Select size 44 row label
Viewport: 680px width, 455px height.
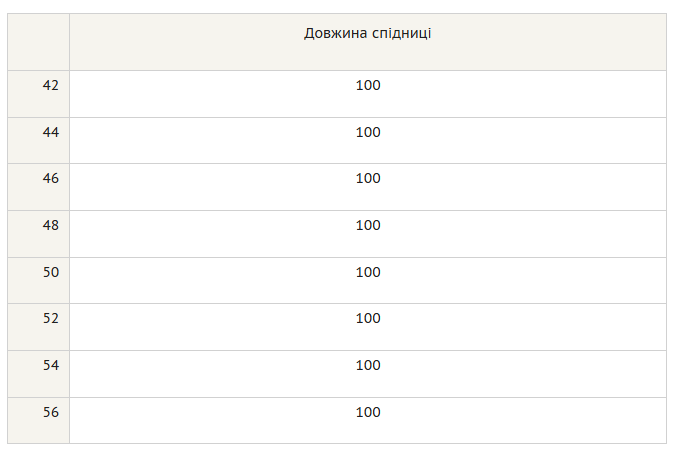point(50,132)
